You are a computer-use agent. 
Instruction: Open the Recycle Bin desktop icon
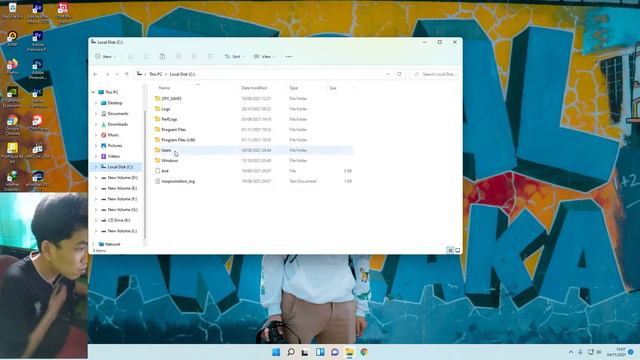pos(12,11)
